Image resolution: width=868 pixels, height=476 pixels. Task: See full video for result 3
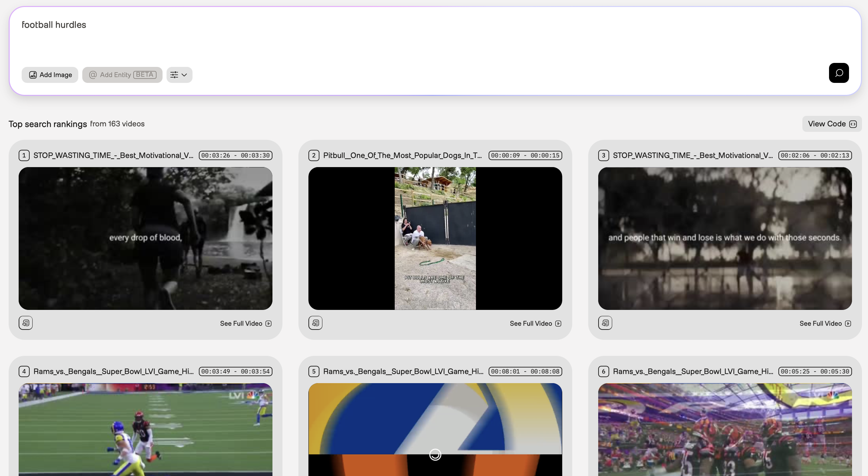[x=825, y=324]
